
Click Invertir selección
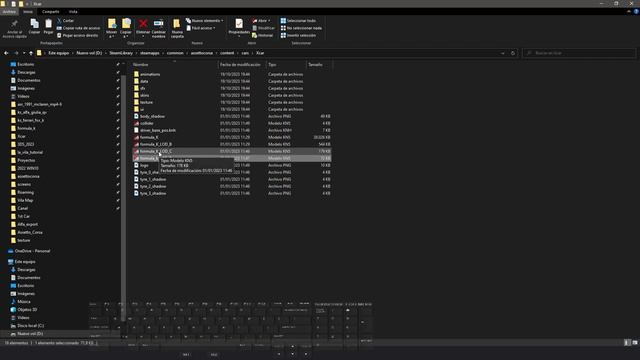tap(298, 36)
